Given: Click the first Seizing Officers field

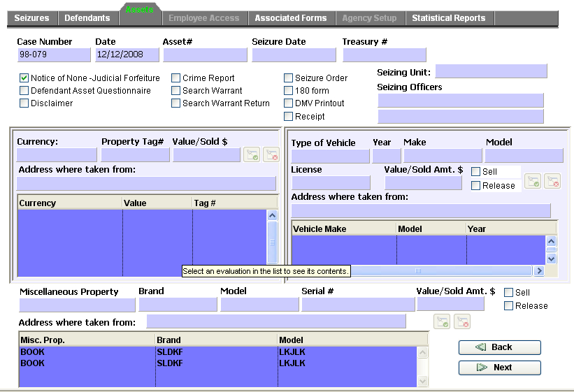Looking at the screenshot, I should coord(461,101).
